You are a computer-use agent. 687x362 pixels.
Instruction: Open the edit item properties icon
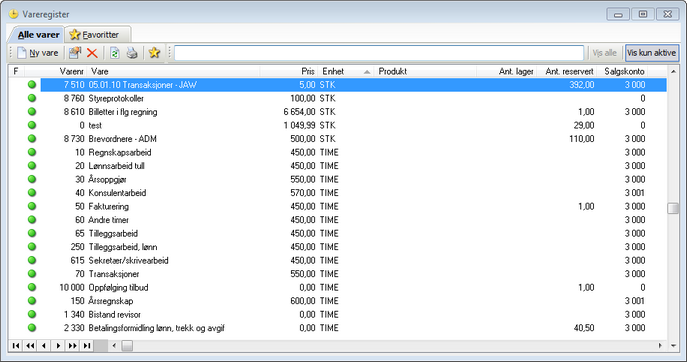click(74, 53)
